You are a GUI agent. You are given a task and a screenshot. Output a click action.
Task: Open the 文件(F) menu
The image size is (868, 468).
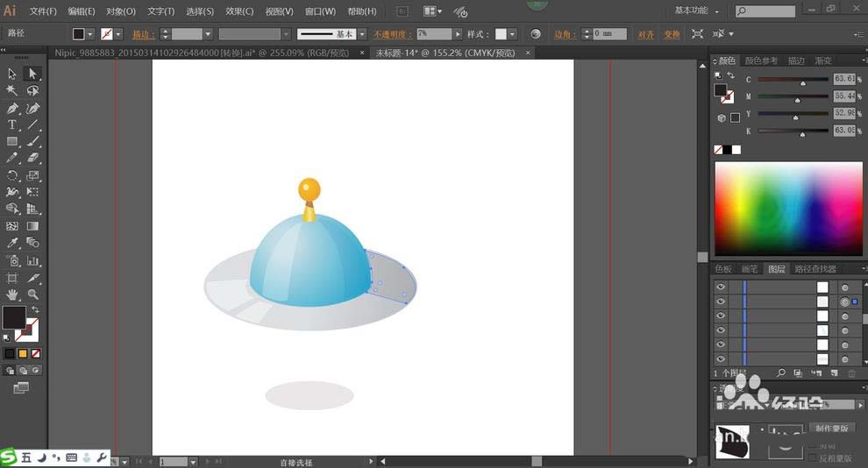point(43,11)
